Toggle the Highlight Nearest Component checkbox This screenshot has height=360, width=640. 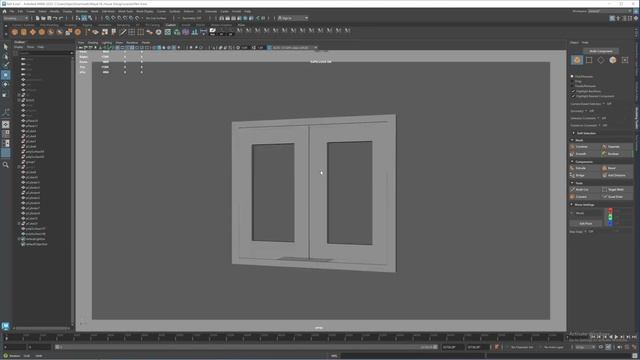pos(573,96)
